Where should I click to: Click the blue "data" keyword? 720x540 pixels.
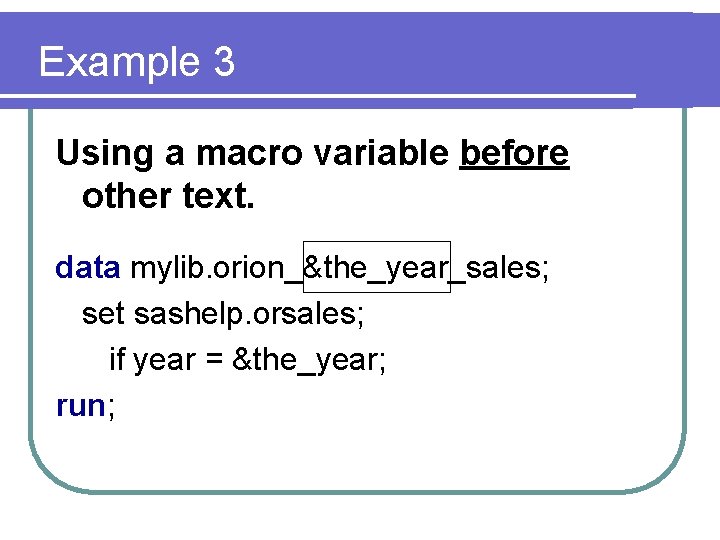coord(88,268)
